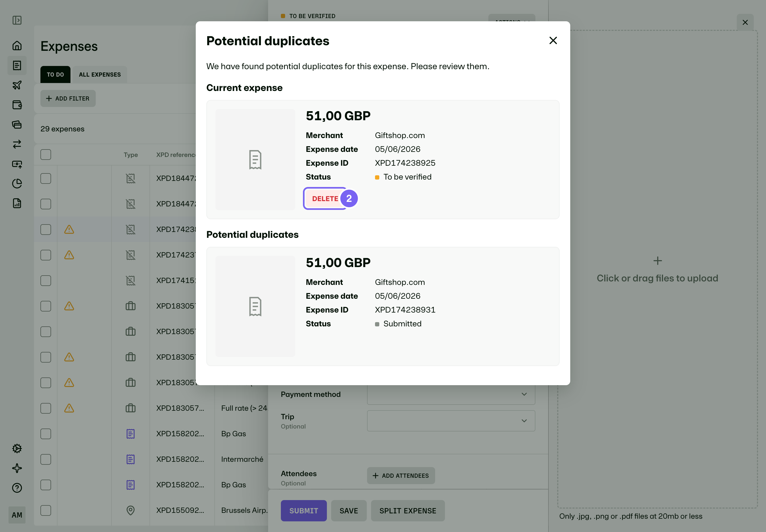Screen dimensions: 766x532
Task: Click the duplicate expense XPD174238931 receipt thumbnail
Action: pyautogui.click(x=255, y=306)
